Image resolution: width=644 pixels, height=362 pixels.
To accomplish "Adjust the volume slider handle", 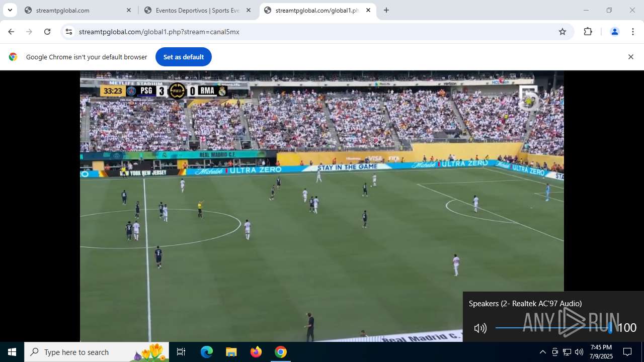I will click(x=610, y=328).
